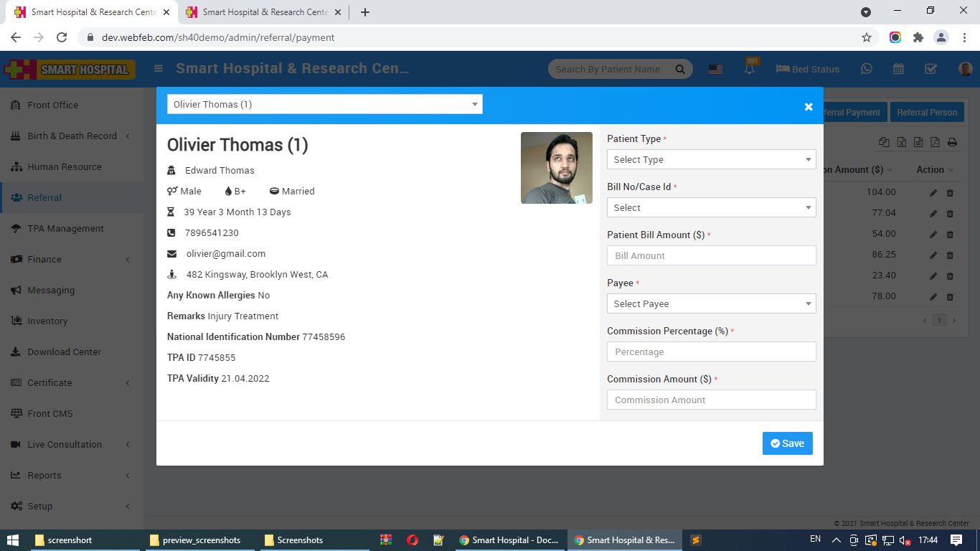Image resolution: width=980 pixels, height=551 pixels.
Task: Click the Patient Bill Amount field
Action: pos(710,255)
